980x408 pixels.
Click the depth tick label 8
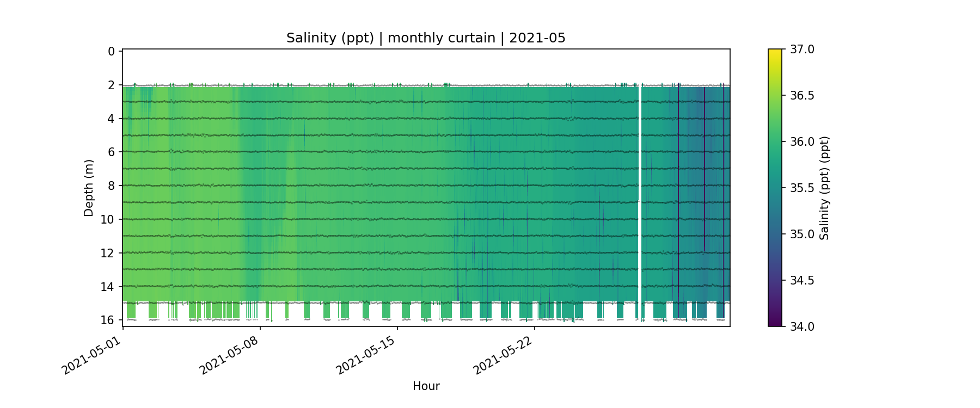pyautogui.click(x=112, y=186)
